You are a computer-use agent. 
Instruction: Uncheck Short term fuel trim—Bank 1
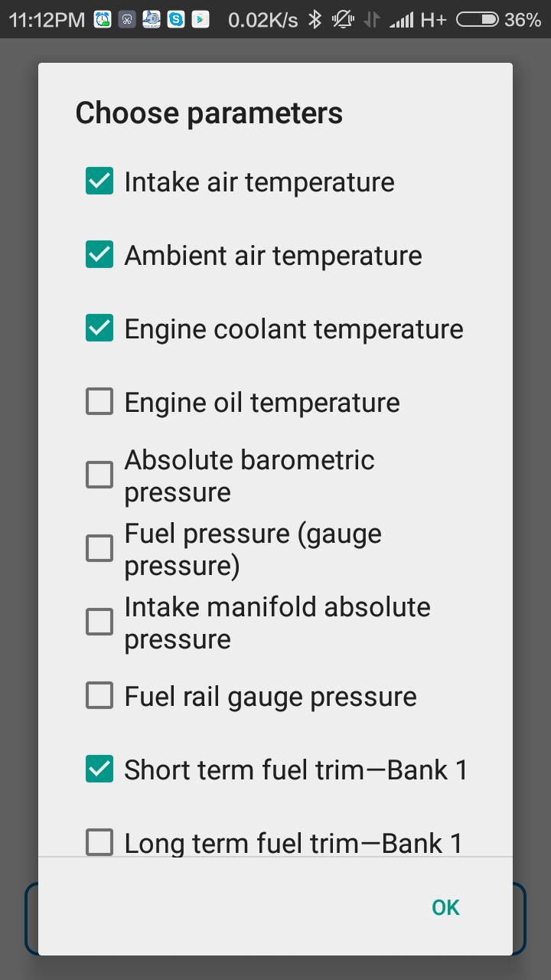coord(99,769)
